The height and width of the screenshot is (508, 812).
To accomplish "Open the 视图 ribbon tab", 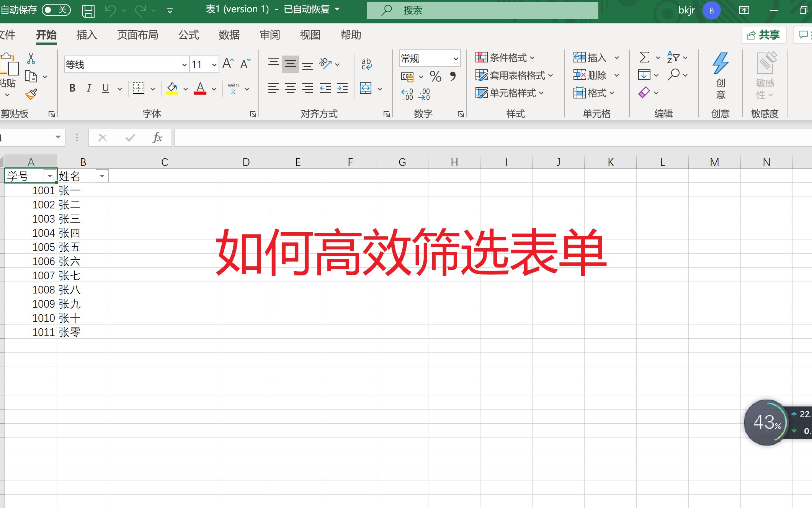I will click(310, 34).
